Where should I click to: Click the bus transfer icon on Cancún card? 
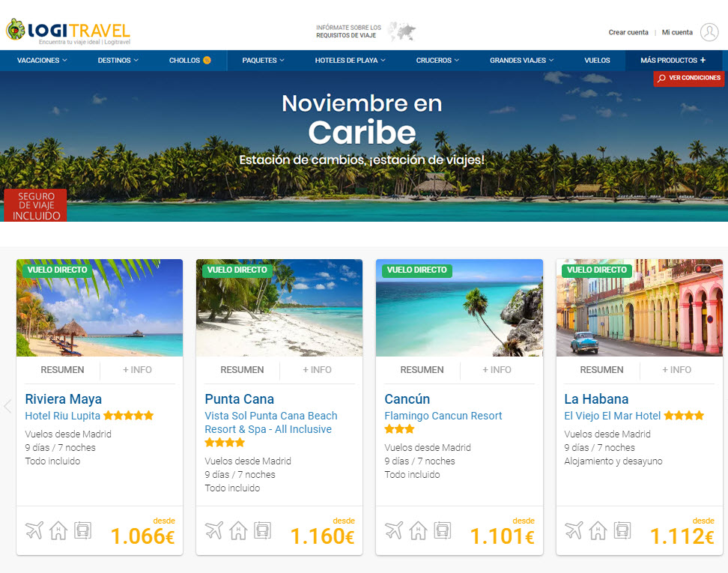pyautogui.click(x=443, y=530)
